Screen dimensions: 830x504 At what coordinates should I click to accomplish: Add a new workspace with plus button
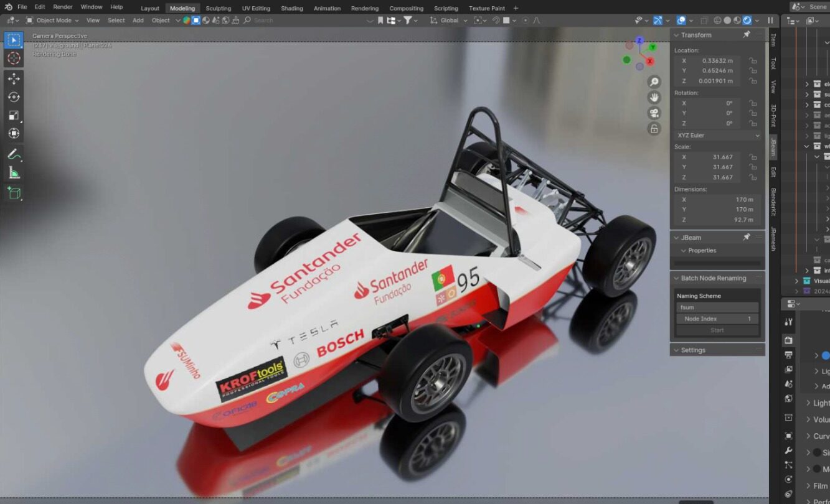click(x=516, y=8)
